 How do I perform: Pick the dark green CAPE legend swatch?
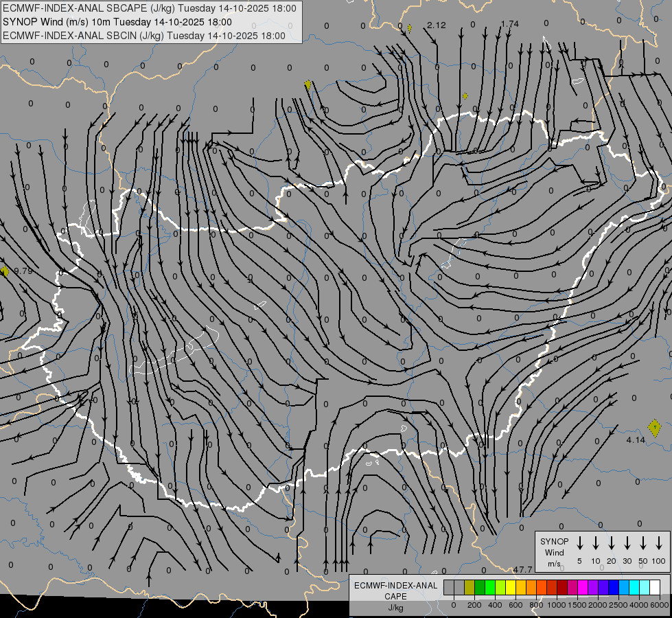click(x=480, y=587)
